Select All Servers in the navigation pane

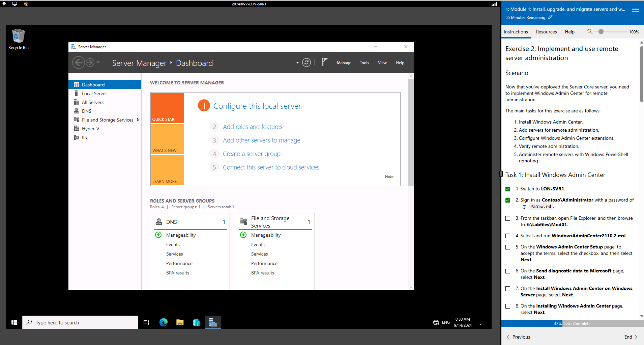[x=105, y=102]
